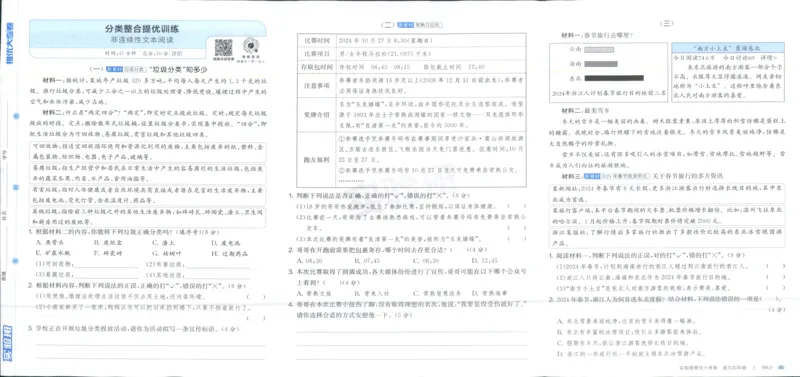This screenshot has width=800, height=377.
Task: Select option C. 渣土
Action: coord(164,243)
